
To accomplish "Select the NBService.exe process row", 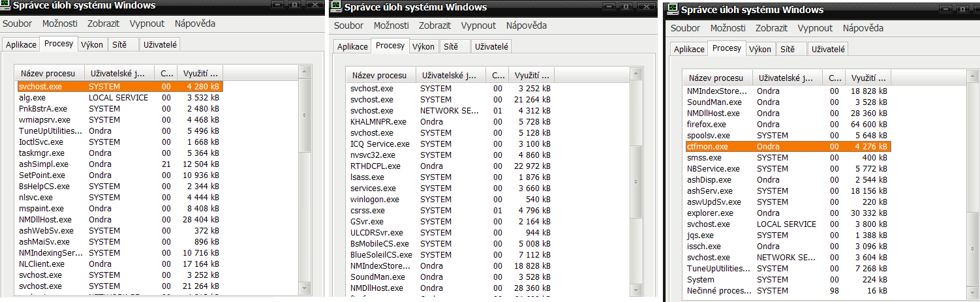I will [788, 168].
